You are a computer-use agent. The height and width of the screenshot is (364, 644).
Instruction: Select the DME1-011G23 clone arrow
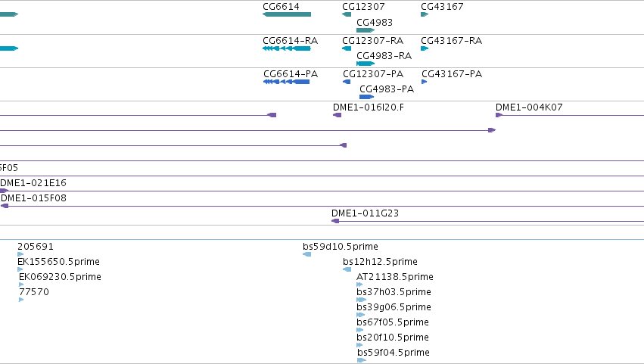click(x=335, y=221)
